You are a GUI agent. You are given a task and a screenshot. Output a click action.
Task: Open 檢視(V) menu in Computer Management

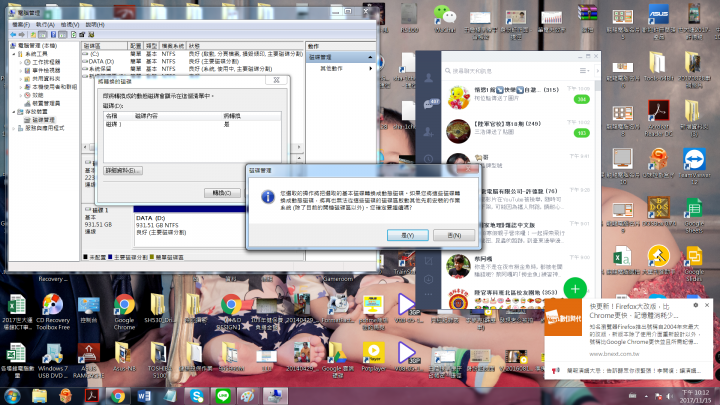70,25
